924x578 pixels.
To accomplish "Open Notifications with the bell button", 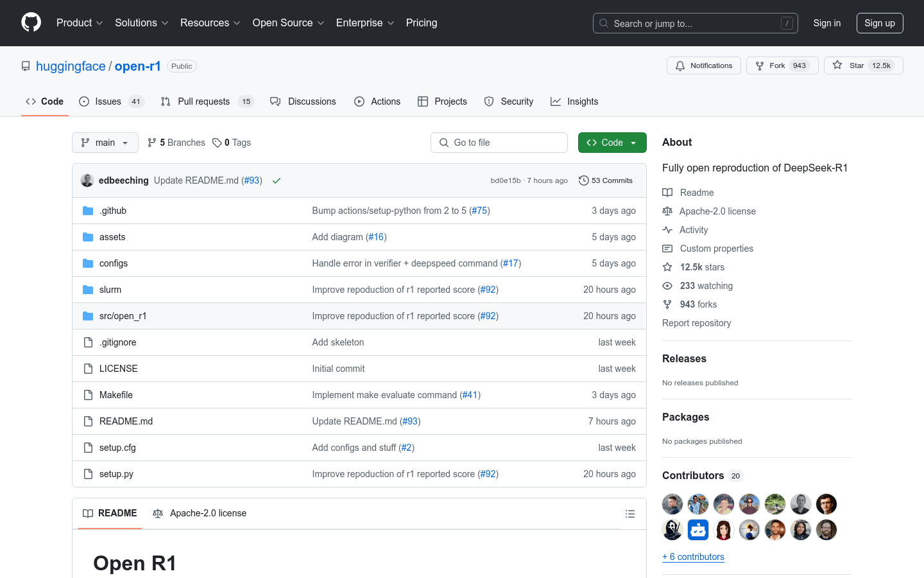I will [x=704, y=66].
